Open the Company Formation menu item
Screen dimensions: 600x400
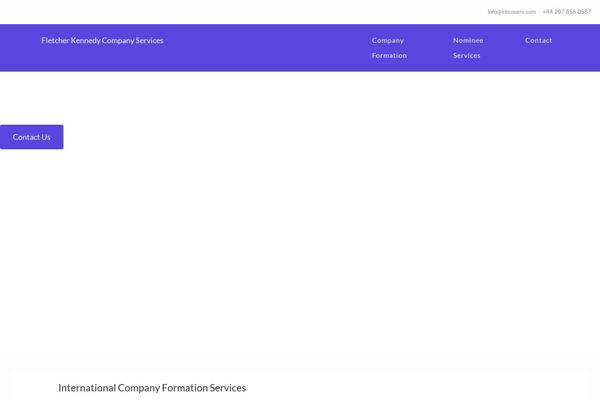pos(389,48)
